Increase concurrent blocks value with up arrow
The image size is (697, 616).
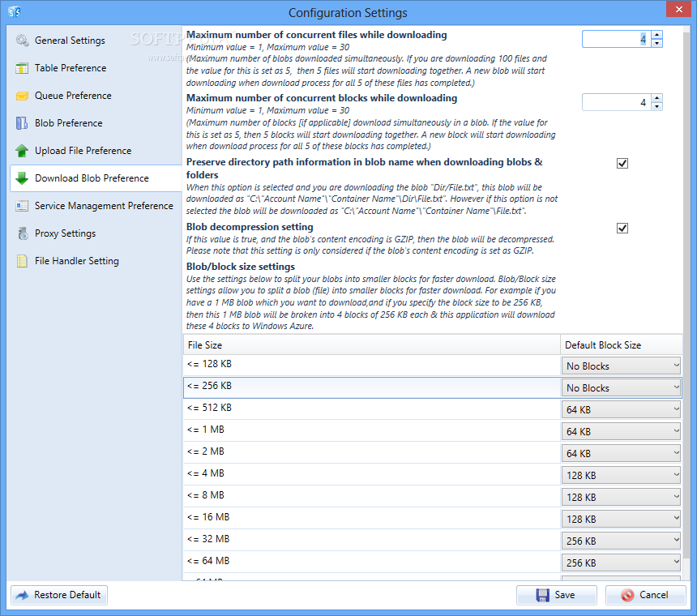click(657, 98)
